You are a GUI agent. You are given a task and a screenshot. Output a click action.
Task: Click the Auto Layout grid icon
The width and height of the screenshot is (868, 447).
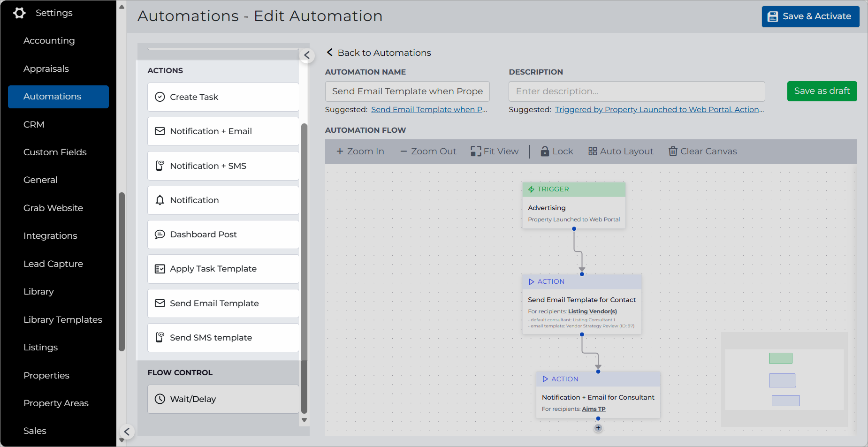point(593,152)
